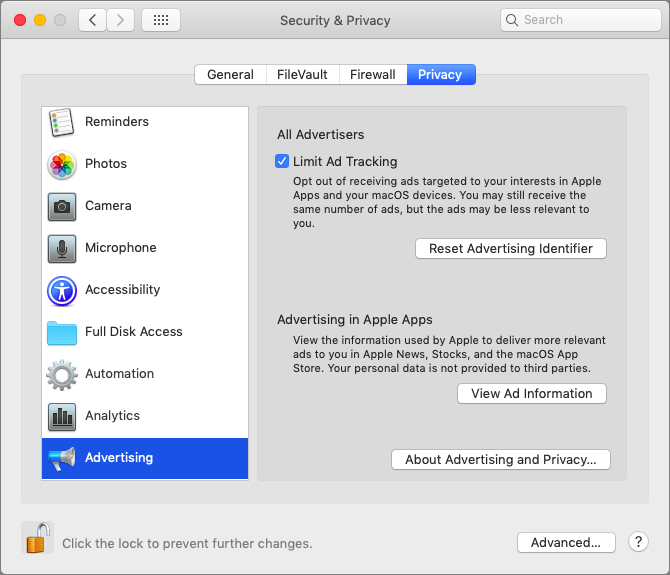Go back with the left chevron

pos(92,20)
